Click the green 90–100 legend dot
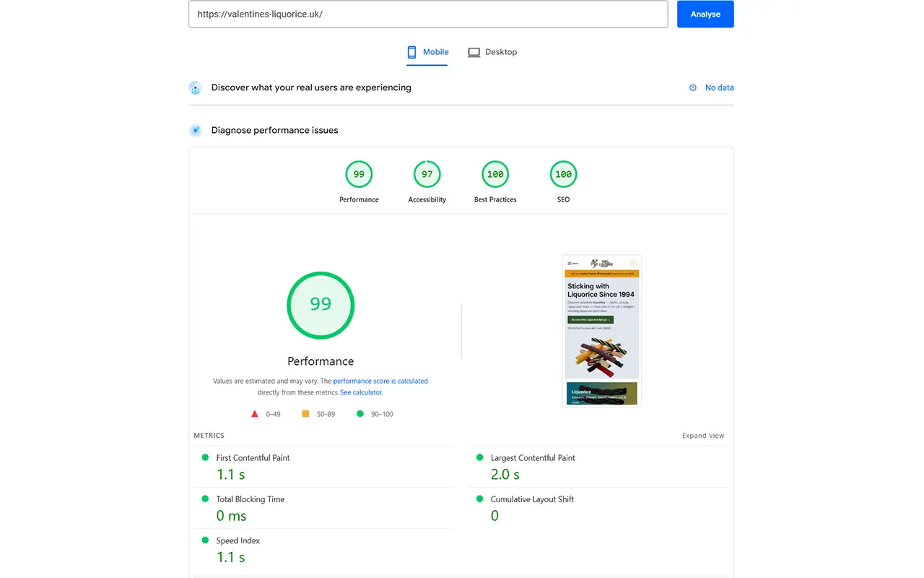Viewport: 924px width, 578px height. click(359, 413)
